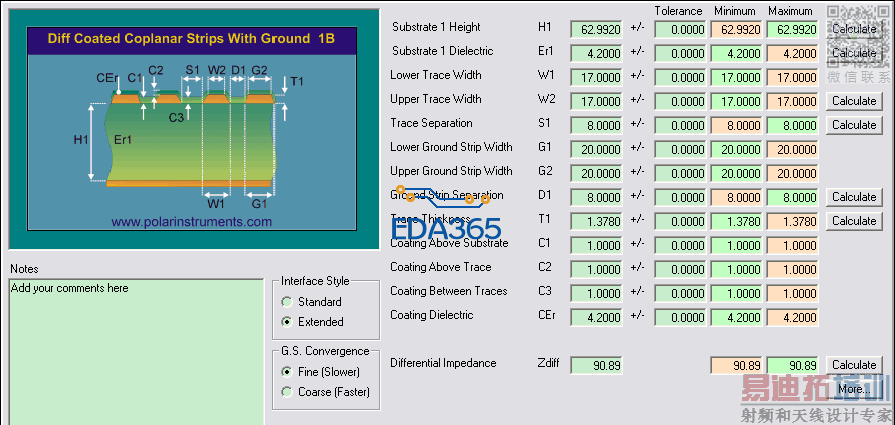Edit the G2 upper ground strip value
This screenshot has width=895, height=425.
(x=596, y=173)
